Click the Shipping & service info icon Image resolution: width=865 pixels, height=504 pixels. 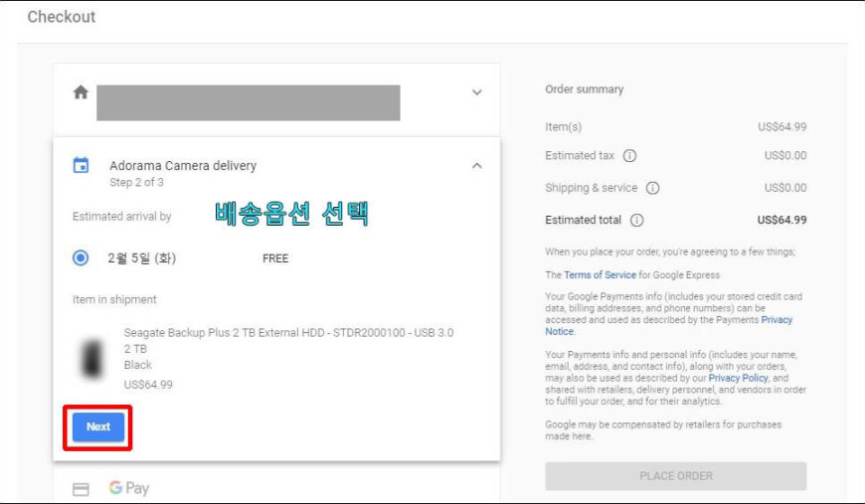point(652,188)
